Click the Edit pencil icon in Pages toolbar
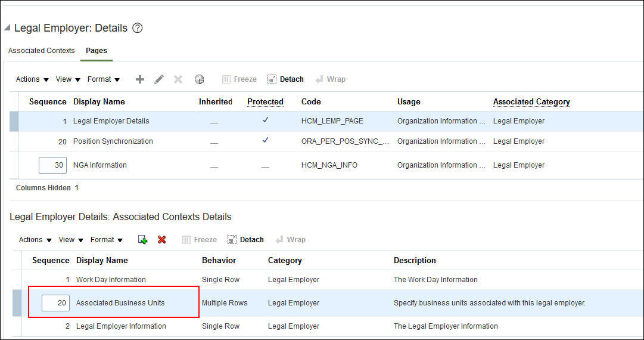This screenshot has width=644, height=340. 159,79
